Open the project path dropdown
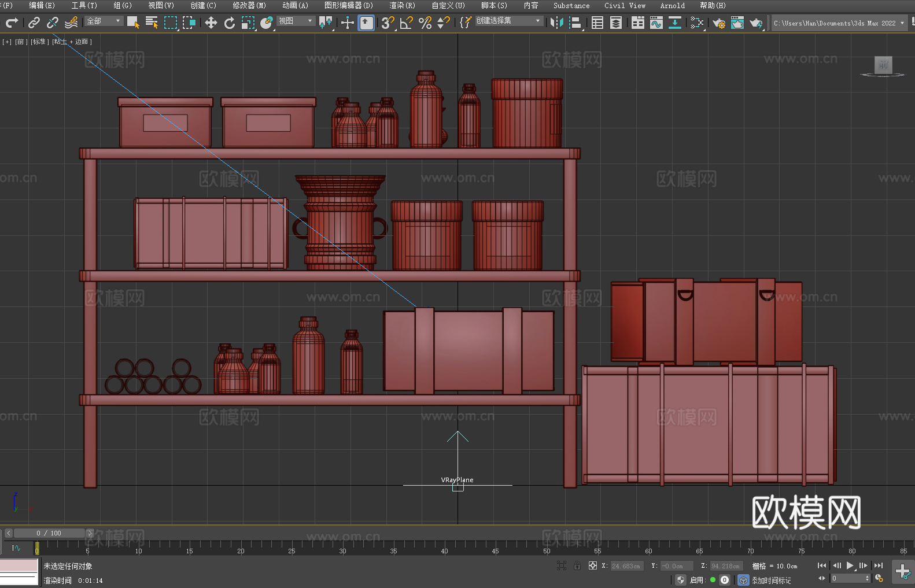The height and width of the screenshot is (588, 915). click(x=839, y=23)
